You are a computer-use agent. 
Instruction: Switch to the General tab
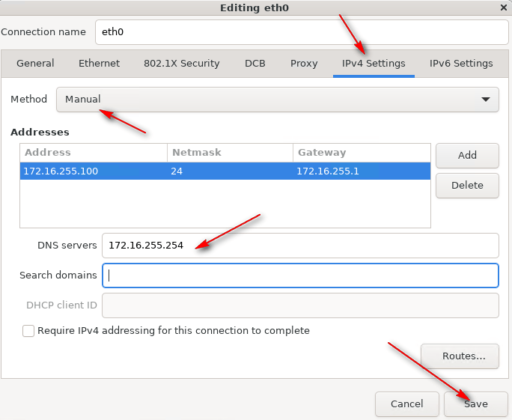35,64
